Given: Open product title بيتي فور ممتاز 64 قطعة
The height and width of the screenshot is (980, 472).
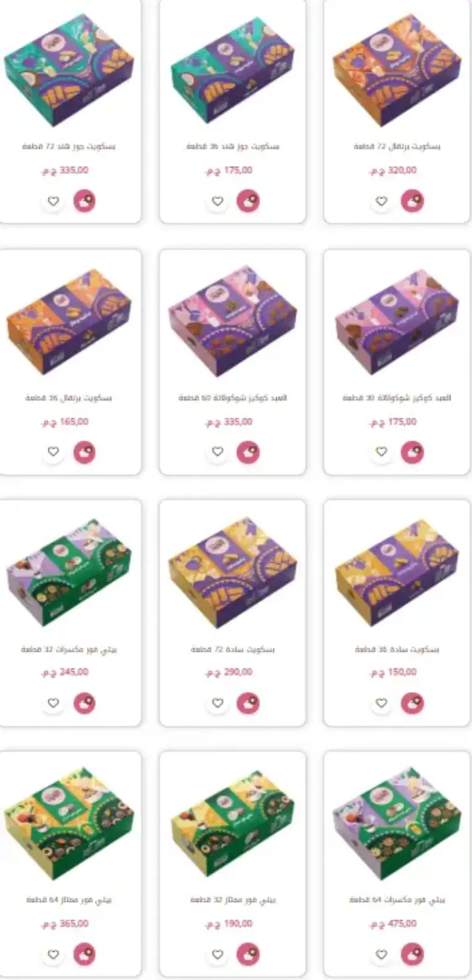Looking at the screenshot, I should click(x=69, y=900).
